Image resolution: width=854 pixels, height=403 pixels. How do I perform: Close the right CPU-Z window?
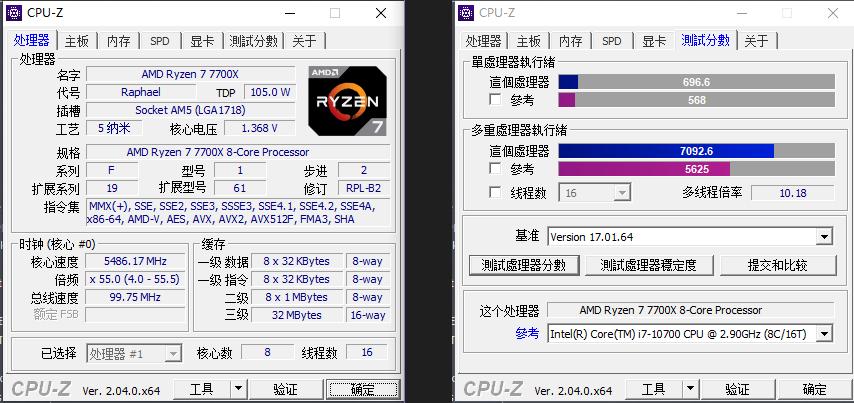833,13
